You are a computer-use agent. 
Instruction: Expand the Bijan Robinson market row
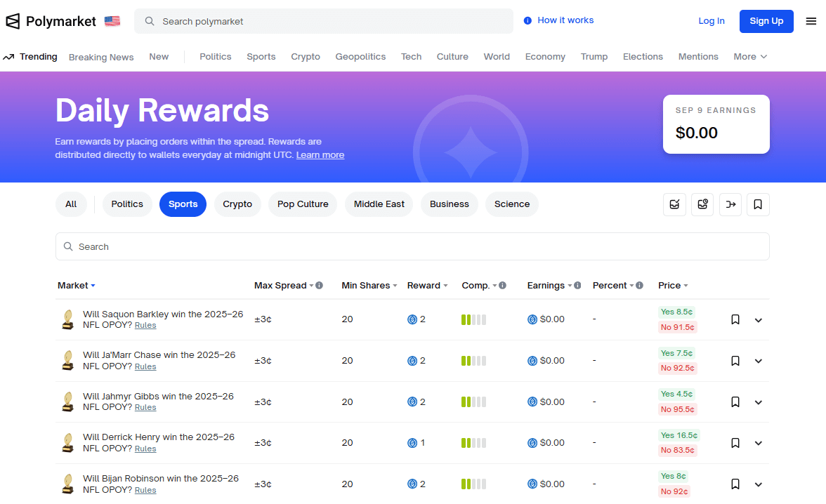759,484
